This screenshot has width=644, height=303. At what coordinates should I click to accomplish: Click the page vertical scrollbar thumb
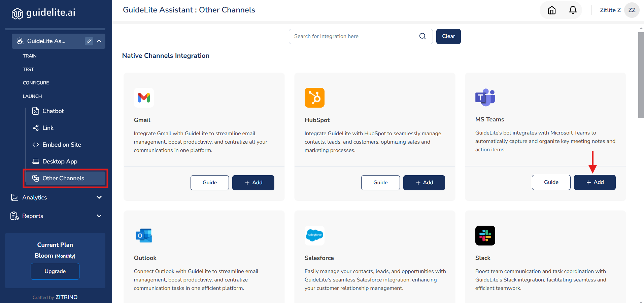641,75
